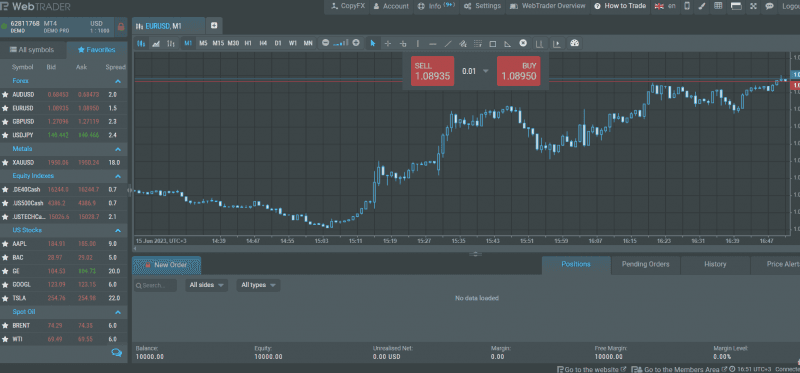
Task: Select the USDJPY row in symbol list
Action: pos(63,135)
